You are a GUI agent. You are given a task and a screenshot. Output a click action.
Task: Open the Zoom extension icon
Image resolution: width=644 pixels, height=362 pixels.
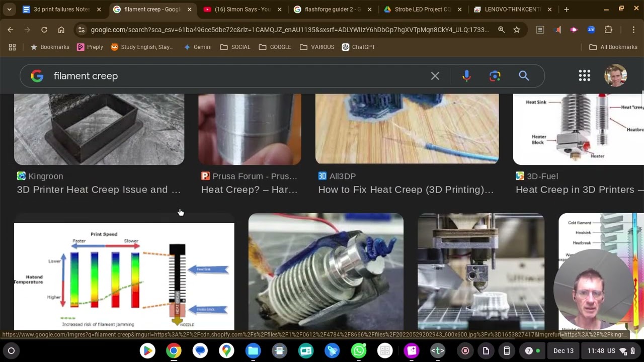[x=591, y=30]
